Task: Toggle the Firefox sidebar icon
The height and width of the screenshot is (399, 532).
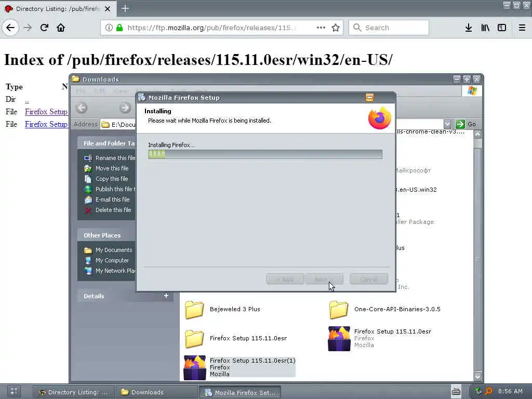Action: tap(502, 28)
